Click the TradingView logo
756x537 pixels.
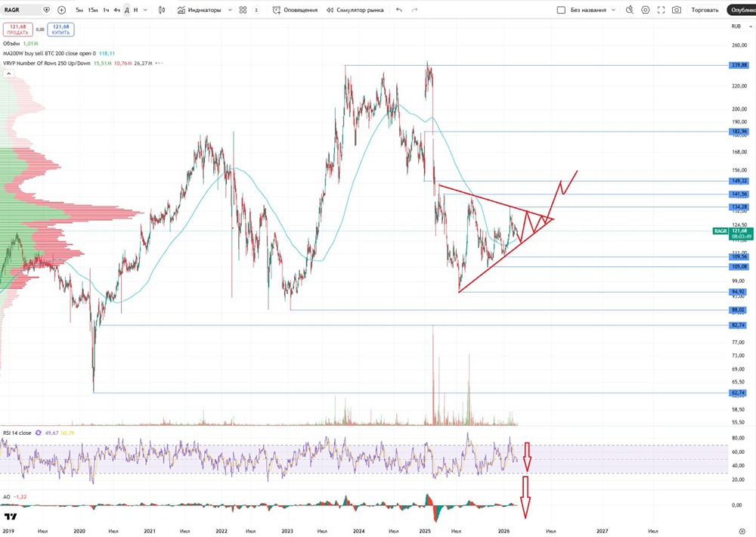click(x=10, y=517)
